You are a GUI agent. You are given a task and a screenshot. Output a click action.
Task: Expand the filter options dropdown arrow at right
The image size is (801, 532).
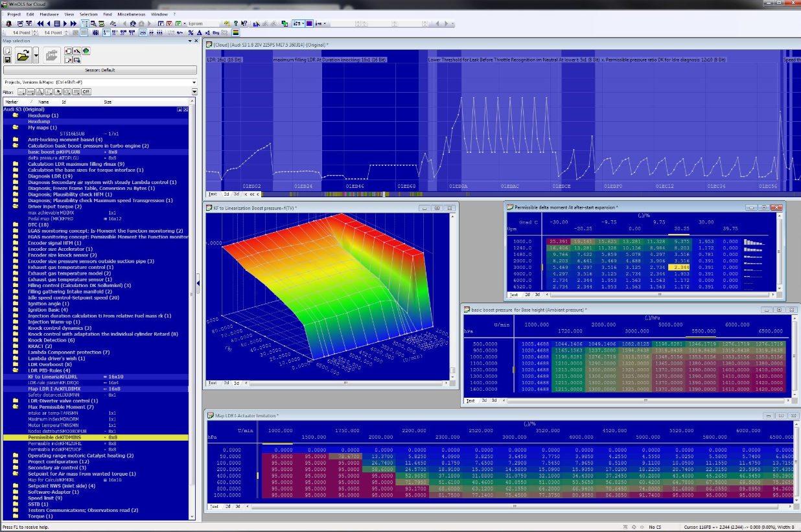(194, 92)
